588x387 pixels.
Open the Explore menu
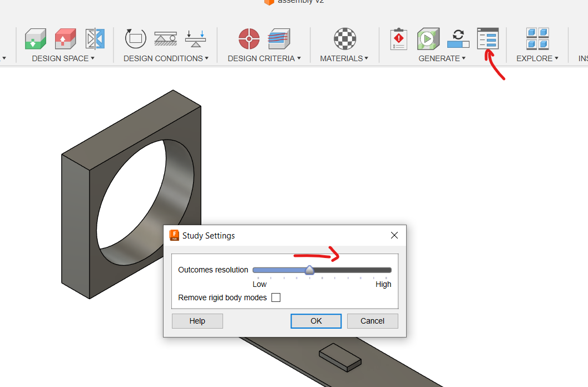pyautogui.click(x=536, y=58)
